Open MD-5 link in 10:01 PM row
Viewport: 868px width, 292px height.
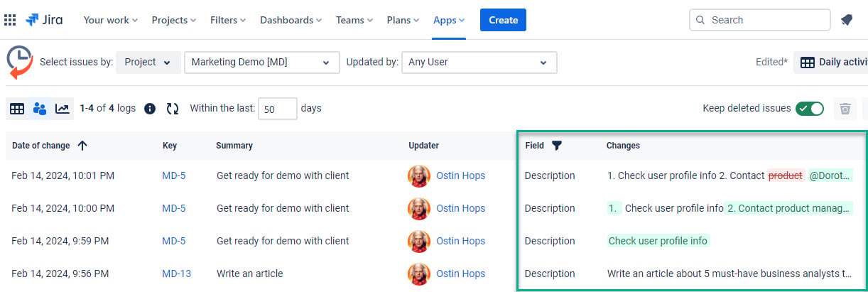(174, 175)
